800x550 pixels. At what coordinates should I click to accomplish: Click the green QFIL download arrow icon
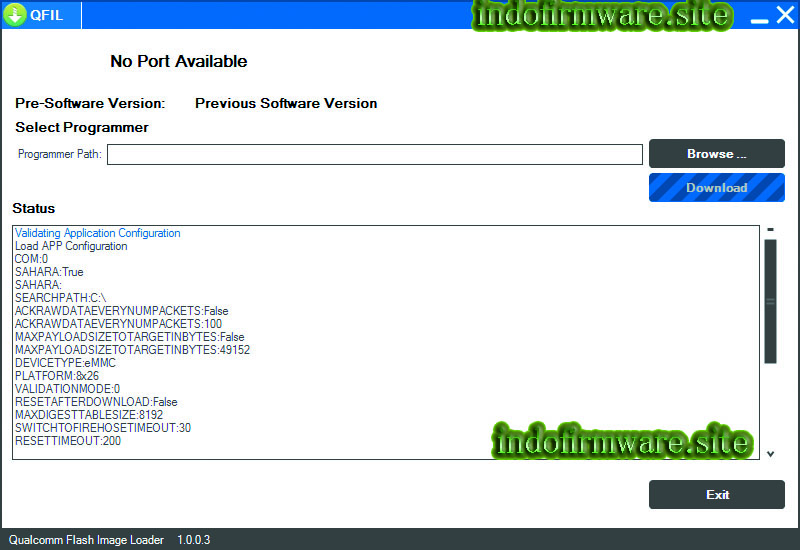click(x=15, y=15)
